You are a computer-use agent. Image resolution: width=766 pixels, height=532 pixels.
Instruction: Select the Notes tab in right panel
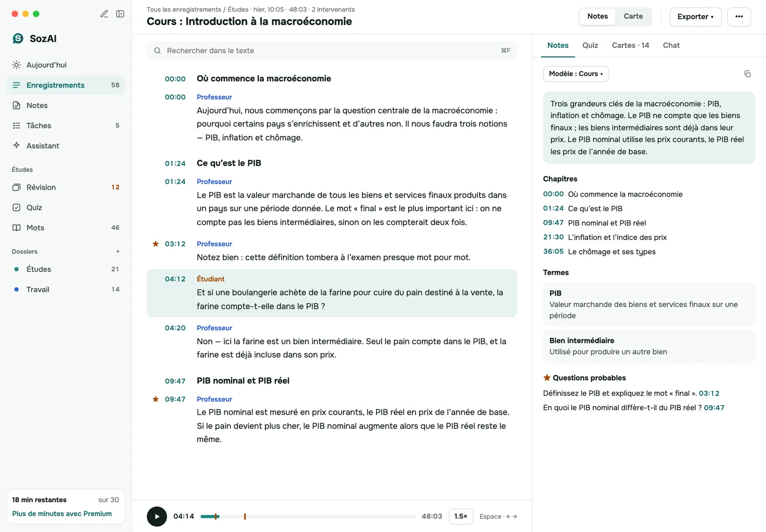pos(558,45)
